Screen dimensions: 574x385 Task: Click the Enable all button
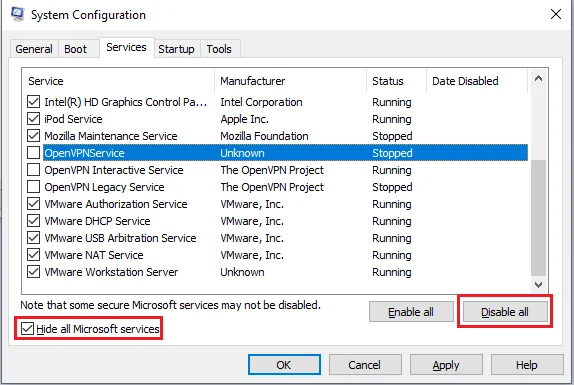coord(411,312)
